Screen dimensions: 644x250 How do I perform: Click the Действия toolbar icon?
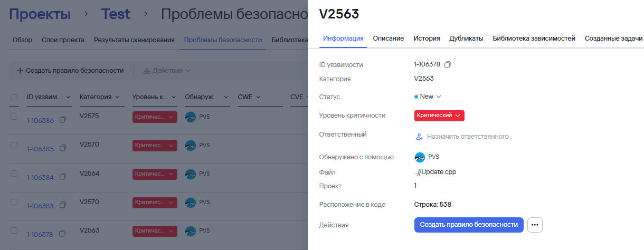147,71
